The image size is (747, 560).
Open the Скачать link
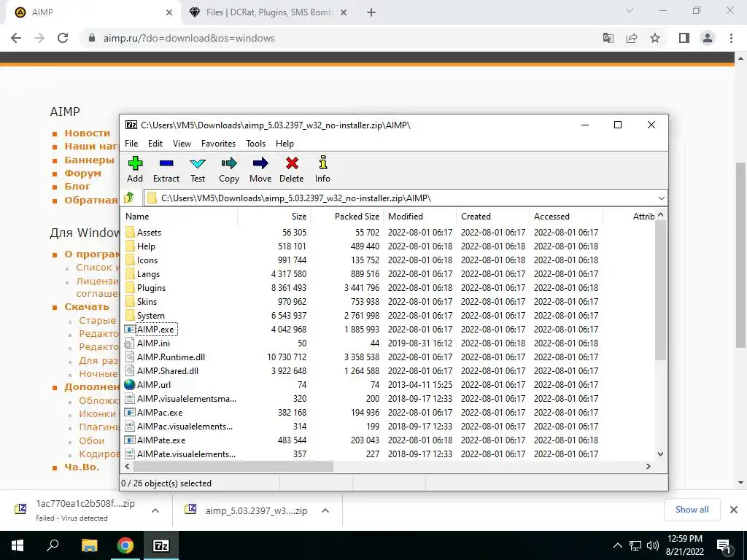coord(87,307)
